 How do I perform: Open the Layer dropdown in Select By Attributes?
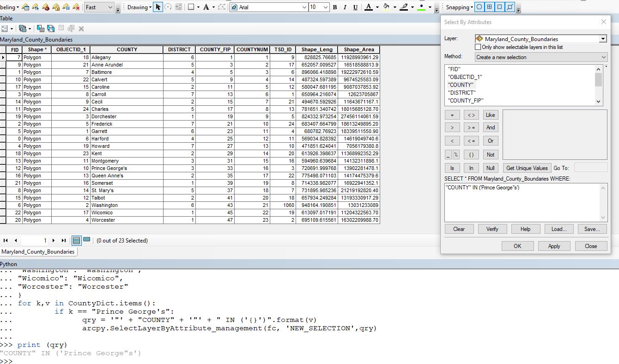(x=603, y=39)
